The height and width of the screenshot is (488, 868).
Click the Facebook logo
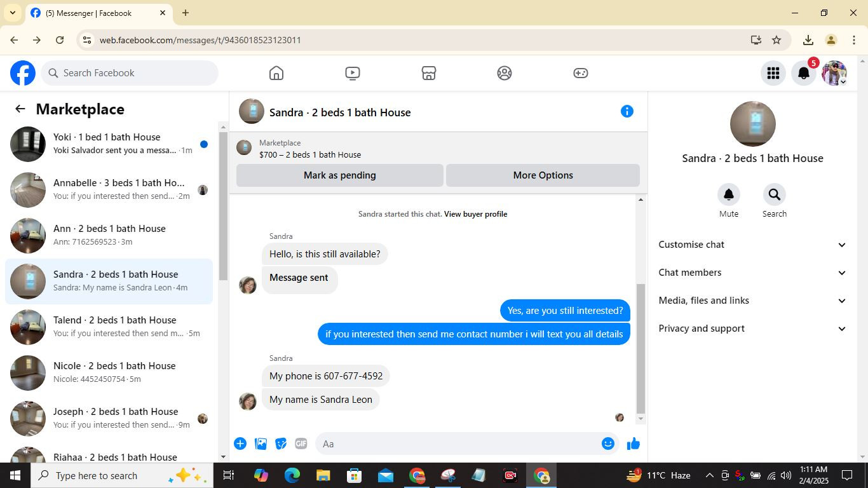pos(23,73)
